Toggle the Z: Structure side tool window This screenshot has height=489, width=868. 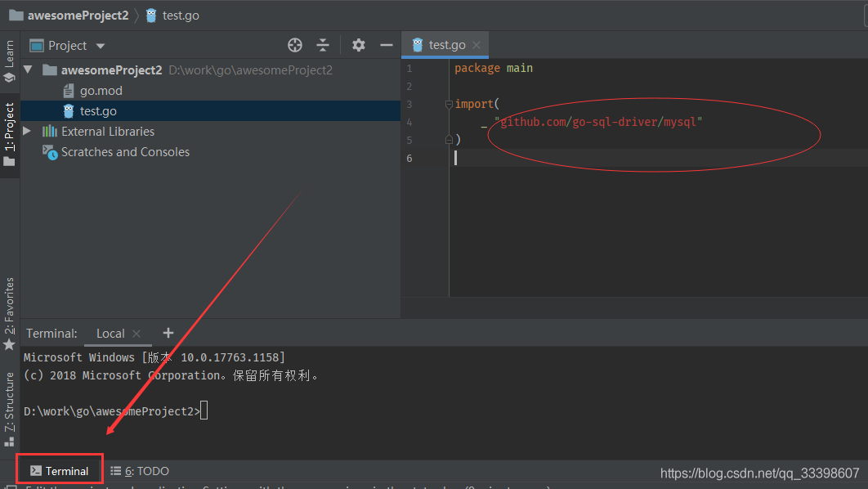point(10,409)
